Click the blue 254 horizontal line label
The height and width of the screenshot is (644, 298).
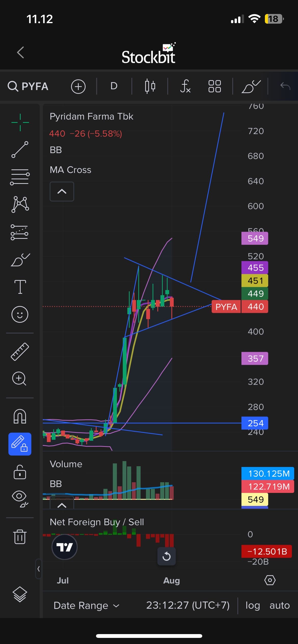(255, 423)
